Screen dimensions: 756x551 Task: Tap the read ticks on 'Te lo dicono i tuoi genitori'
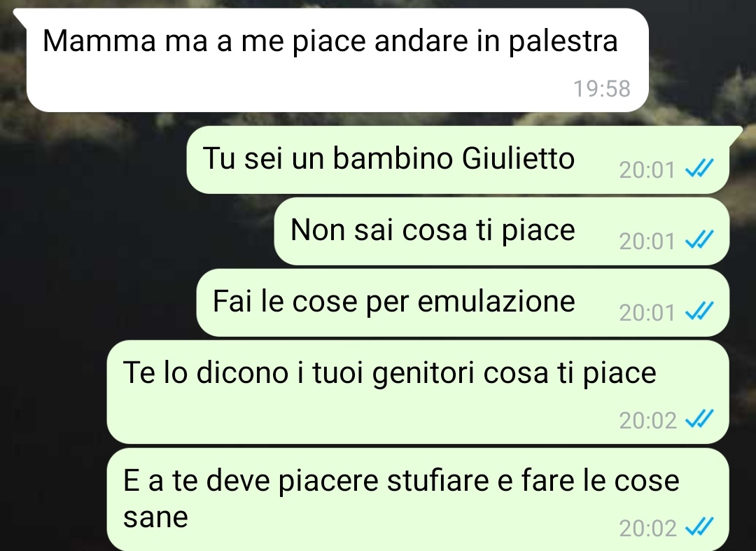click(x=699, y=419)
